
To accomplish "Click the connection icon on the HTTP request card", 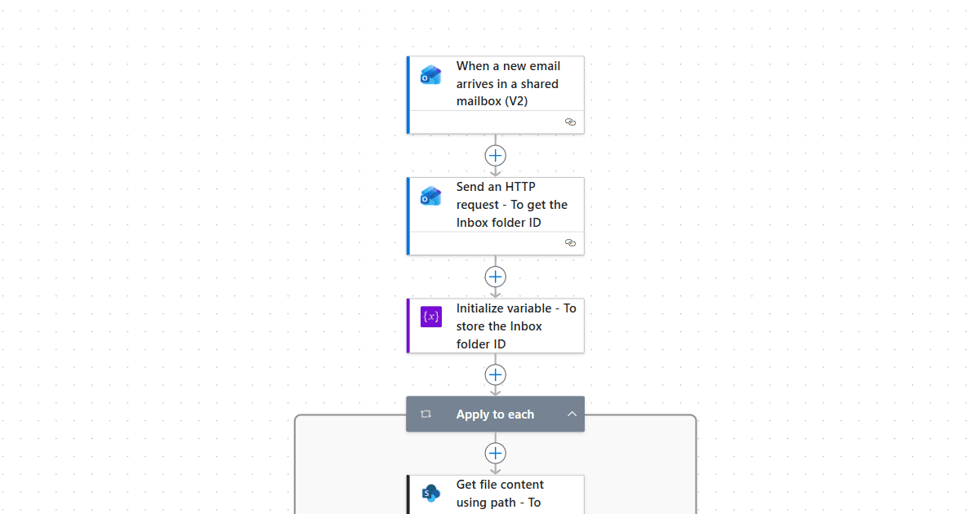I will (x=570, y=242).
